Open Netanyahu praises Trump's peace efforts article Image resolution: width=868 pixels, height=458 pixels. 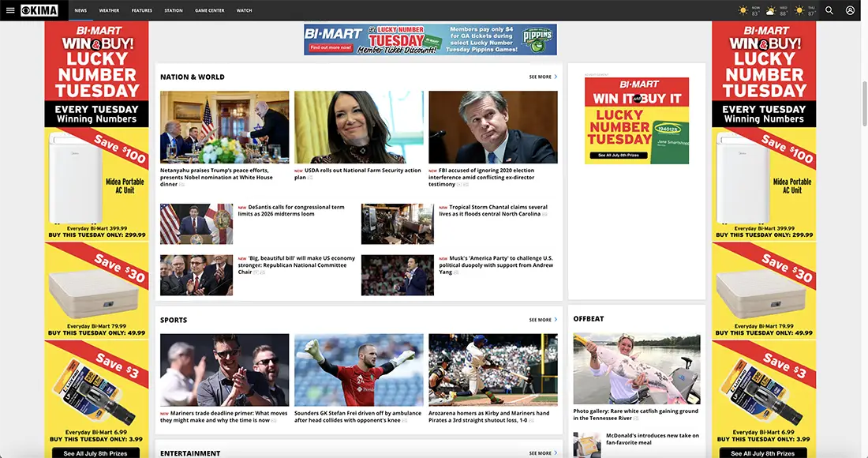(216, 177)
